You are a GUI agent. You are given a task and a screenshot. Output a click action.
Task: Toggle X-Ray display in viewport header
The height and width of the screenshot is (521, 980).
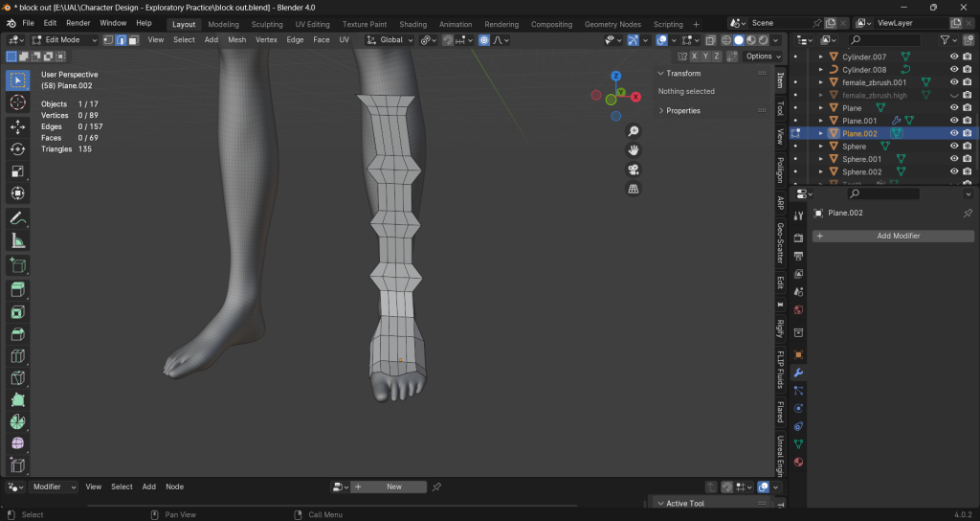(711, 40)
